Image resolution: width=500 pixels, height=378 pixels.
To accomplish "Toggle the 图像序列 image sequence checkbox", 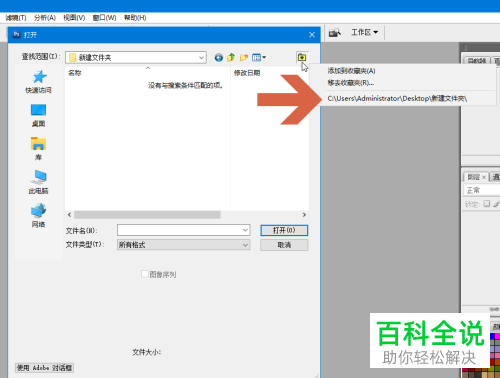I will point(145,274).
